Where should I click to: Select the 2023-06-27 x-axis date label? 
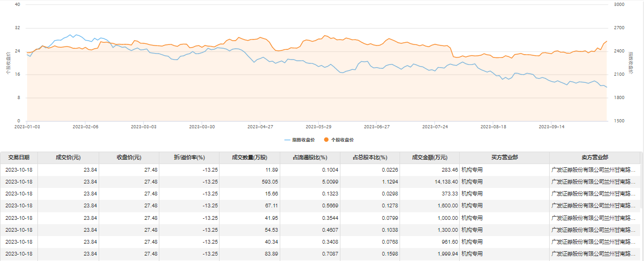pyautogui.click(x=377, y=127)
